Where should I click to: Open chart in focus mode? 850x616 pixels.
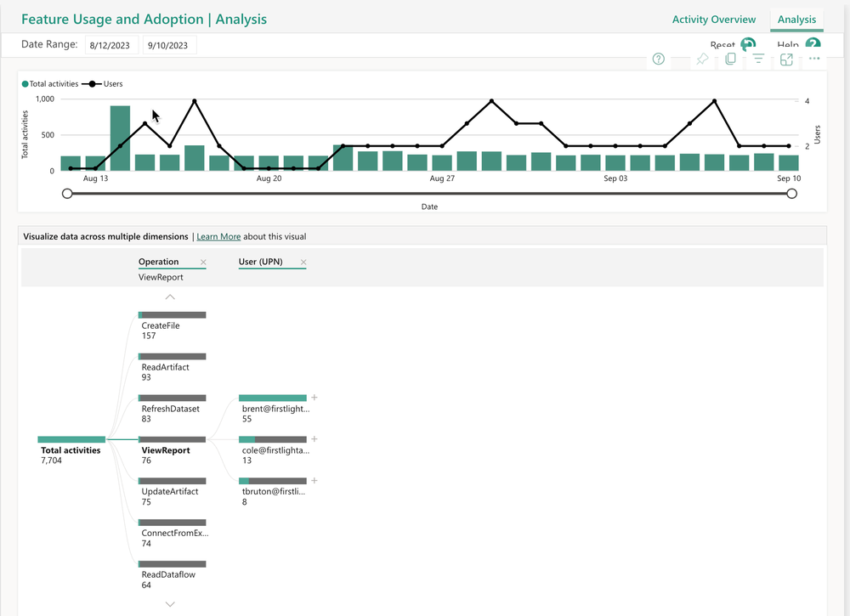pyautogui.click(x=786, y=59)
